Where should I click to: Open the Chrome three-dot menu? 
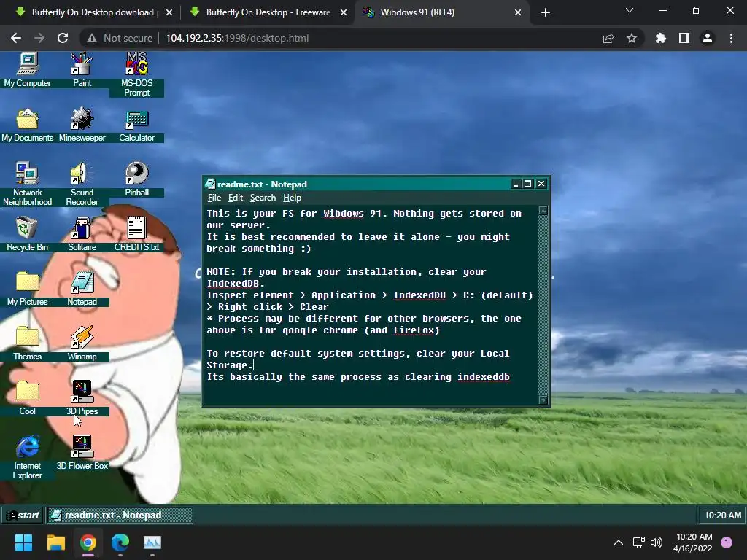point(731,38)
